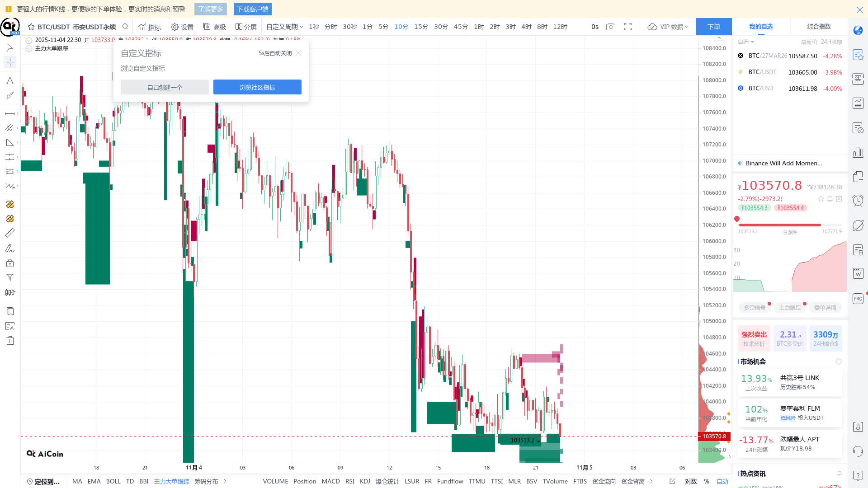The width and height of the screenshot is (868, 488).
Task: Enter fullscreen chart mode
Action: pyautogui.click(x=628, y=27)
